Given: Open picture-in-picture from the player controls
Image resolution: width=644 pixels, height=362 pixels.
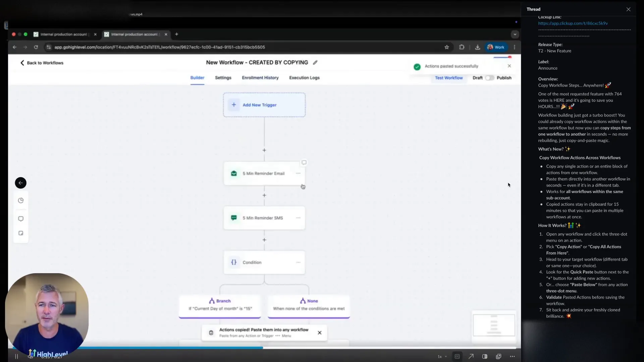Looking at the screenshot, I should point(499,356).
